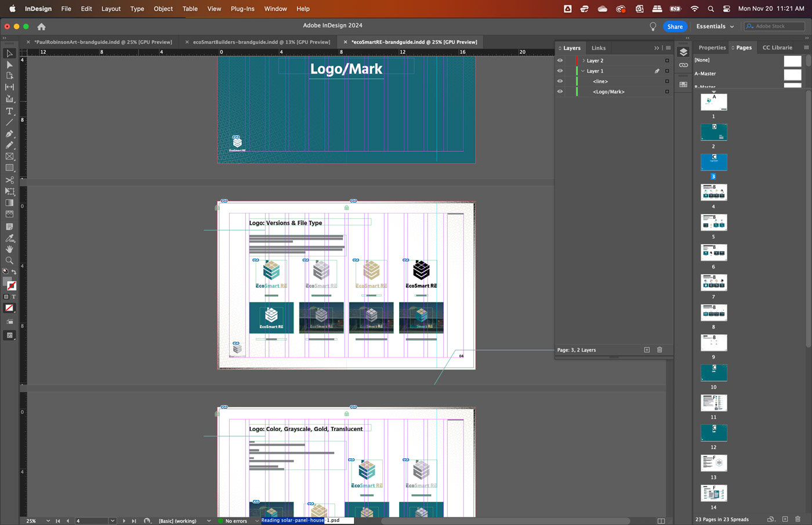Open the Links panel dock icon
Screen dimensions: 812x525
coord(683,65)
